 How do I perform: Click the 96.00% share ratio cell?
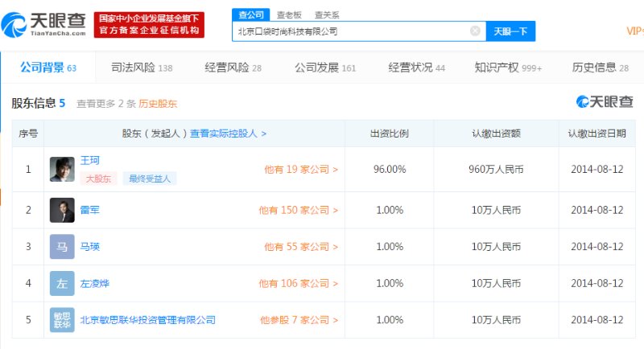390,170
